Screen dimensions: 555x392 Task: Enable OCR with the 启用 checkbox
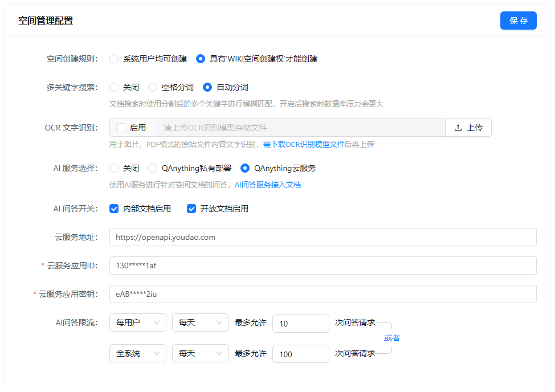point(121,128)
